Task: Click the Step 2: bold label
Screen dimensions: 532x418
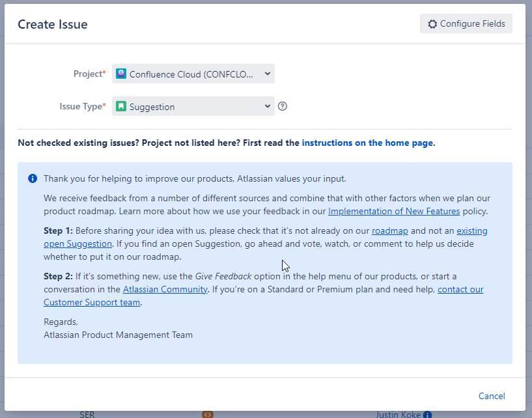Action: 58,277
